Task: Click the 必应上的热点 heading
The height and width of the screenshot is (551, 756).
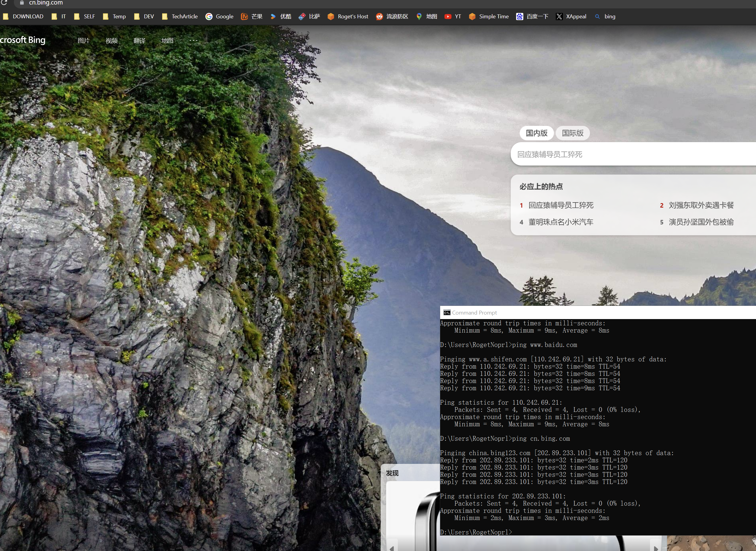Action: pos(541,187)
